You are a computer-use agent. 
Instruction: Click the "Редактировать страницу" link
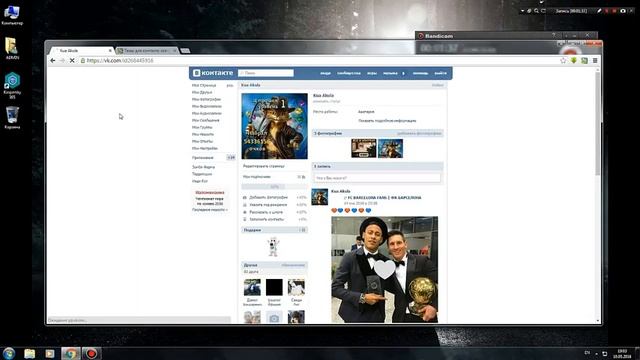tap(264, 166)
